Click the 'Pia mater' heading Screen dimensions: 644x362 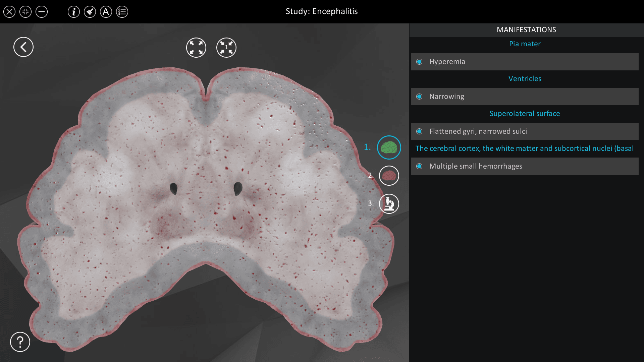(525, 44)
